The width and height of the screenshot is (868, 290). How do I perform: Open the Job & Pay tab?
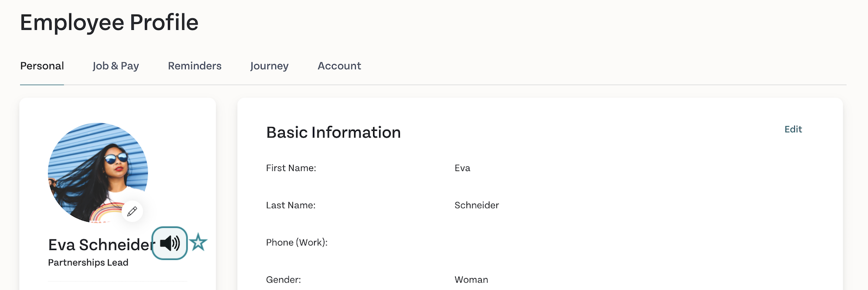pyautogui.click(x=116, y=66)
